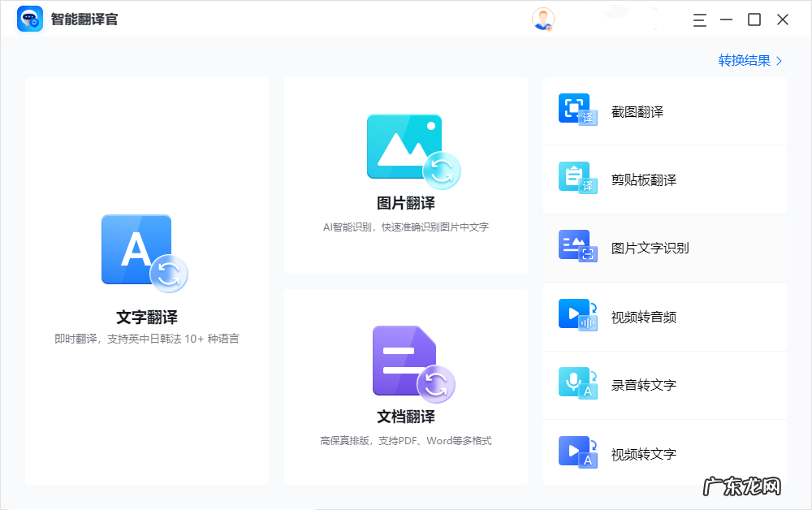Click the 录音转文字 microphone icon
812x510 pixels.
(577, 383)
